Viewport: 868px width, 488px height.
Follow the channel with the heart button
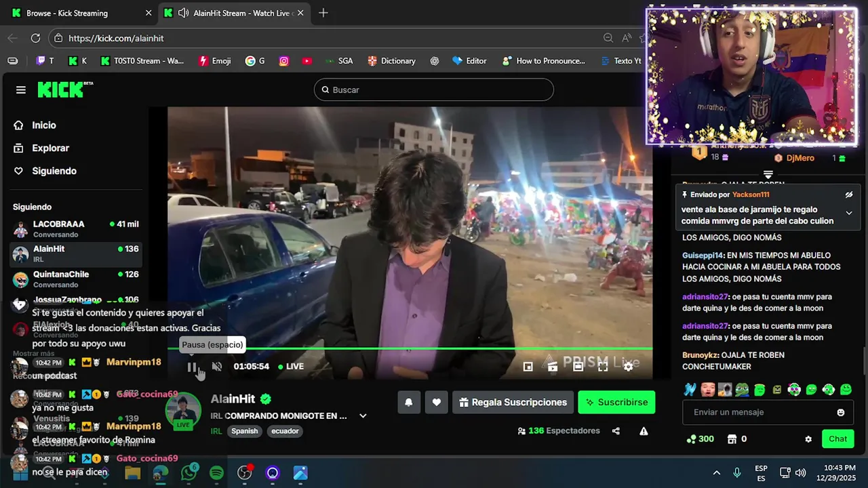coord(437,402)
